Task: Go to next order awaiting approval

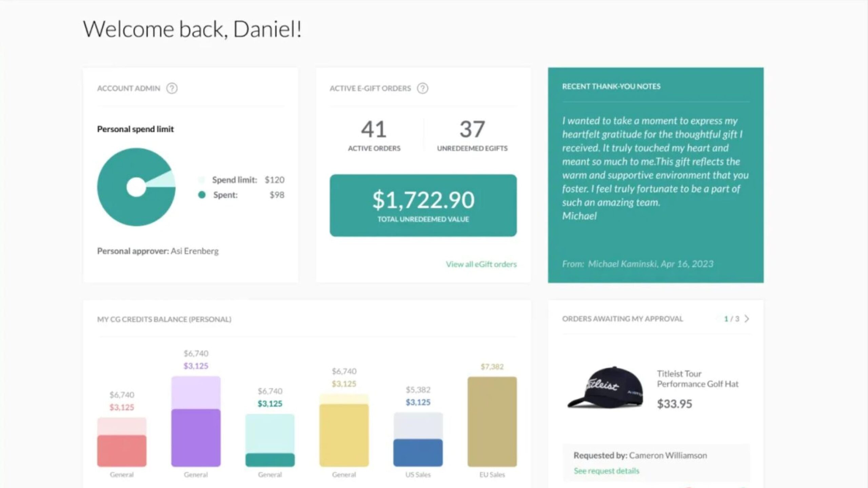Action: click(x=747, y=319)
